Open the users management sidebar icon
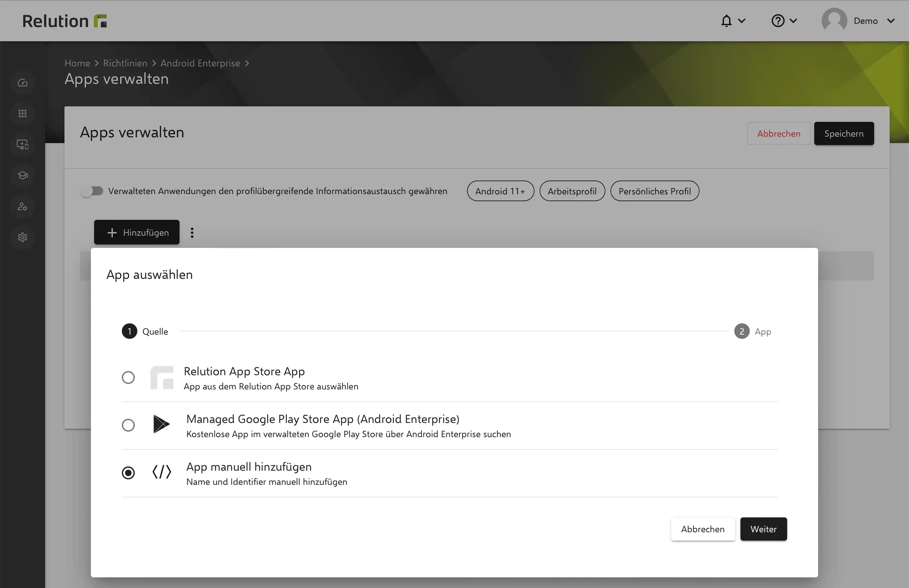The image size is (909, 588). pyautogui.click(x=23, y=206)
